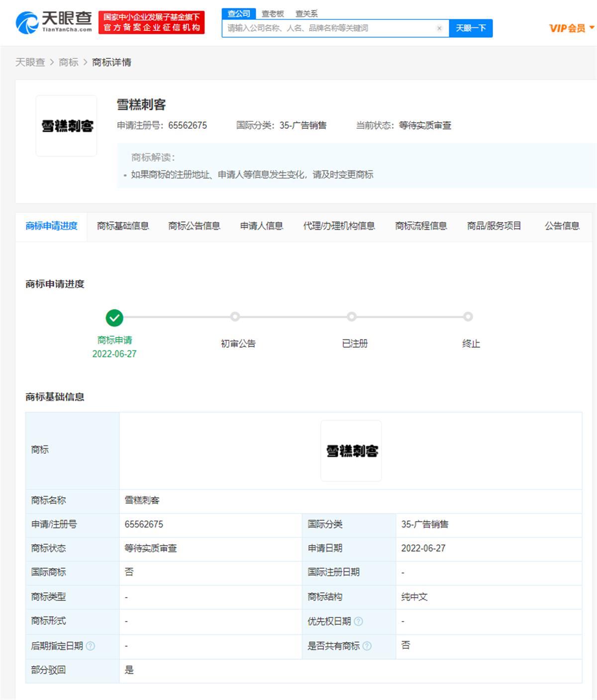Open the 商标基础信息 tab
This screenshot has height=700, width=597.
click(123, 226)
